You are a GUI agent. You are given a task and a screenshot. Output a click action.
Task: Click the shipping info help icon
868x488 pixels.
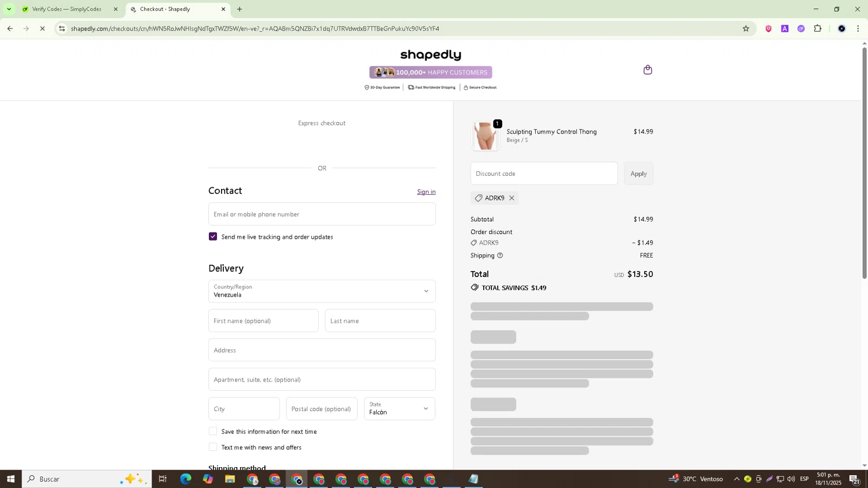coord(500,256)
